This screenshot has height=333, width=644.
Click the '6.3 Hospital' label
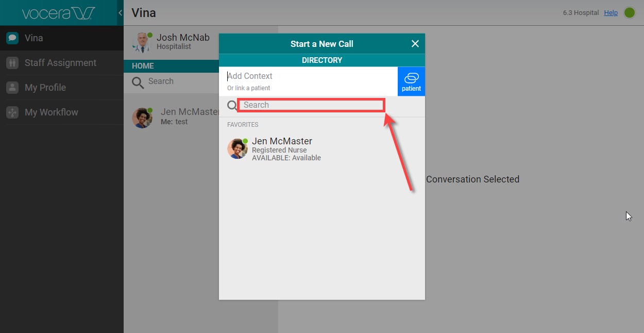pyautogui.click(x=581, y=13)
